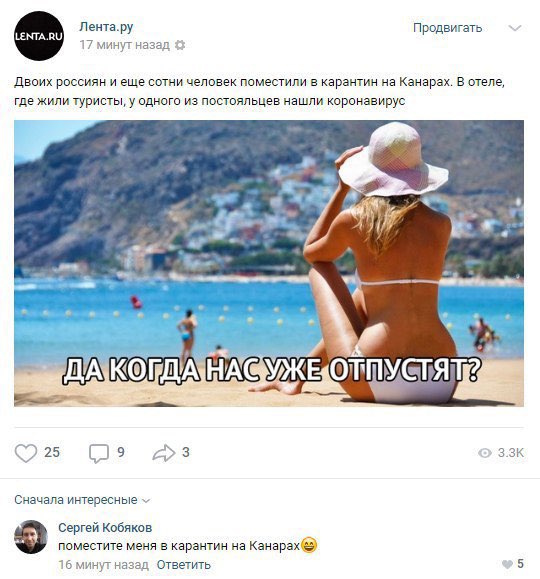Open the Сергей Кобяков name link
Image resolution: width=540 pixels, height=579 pixels.
tap(105, 528)
